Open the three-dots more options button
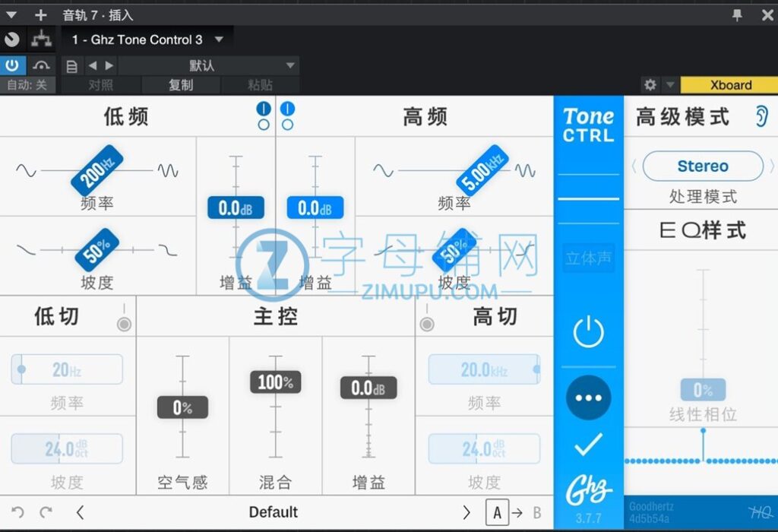Image resolution: width=778 pixels, height=532 pixels. pos(588,397)
